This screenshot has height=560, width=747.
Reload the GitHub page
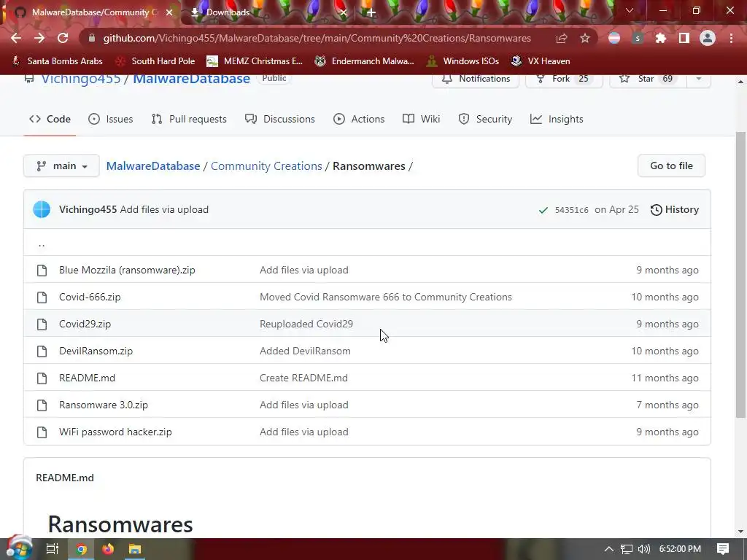[63, 38]
